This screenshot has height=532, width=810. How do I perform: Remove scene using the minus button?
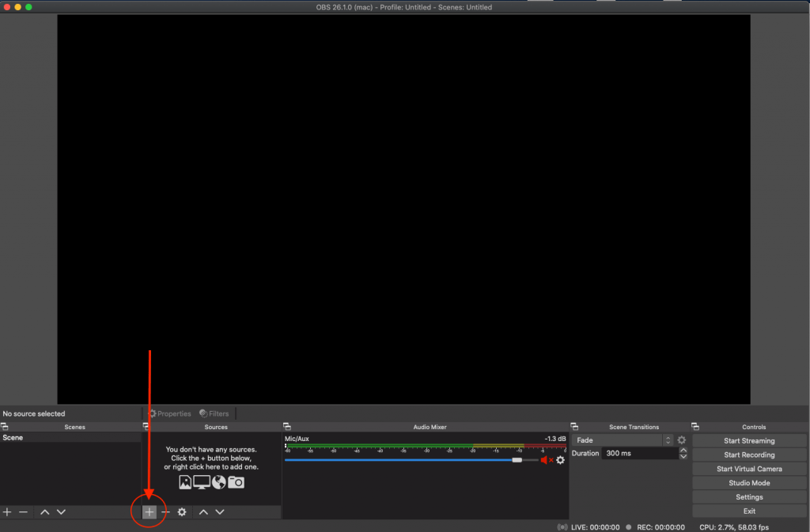24,512
